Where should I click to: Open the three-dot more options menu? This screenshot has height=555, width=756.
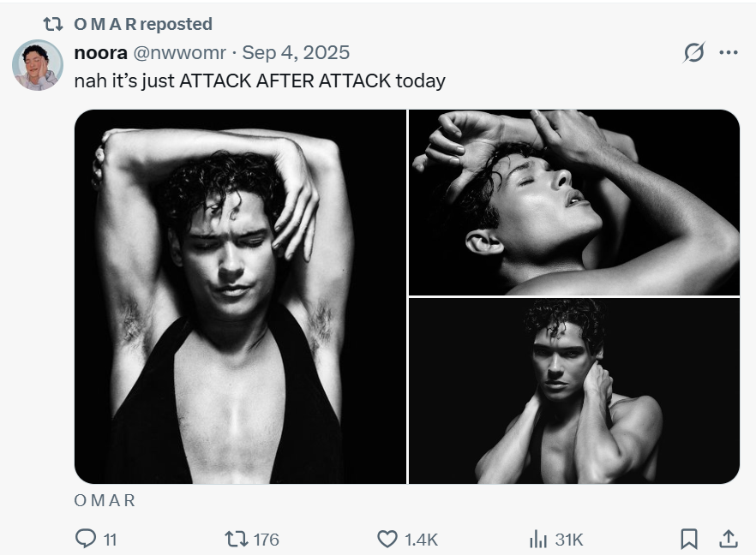point(729,53)
